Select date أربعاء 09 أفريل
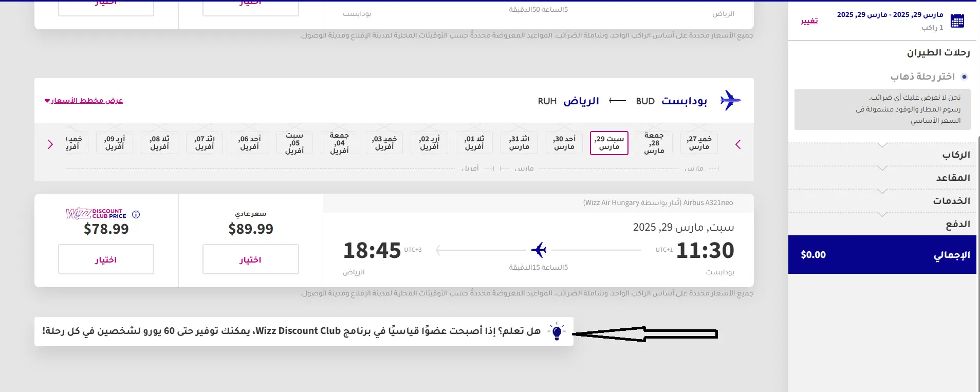Screen dimensions: 980x392 [115, 143]
